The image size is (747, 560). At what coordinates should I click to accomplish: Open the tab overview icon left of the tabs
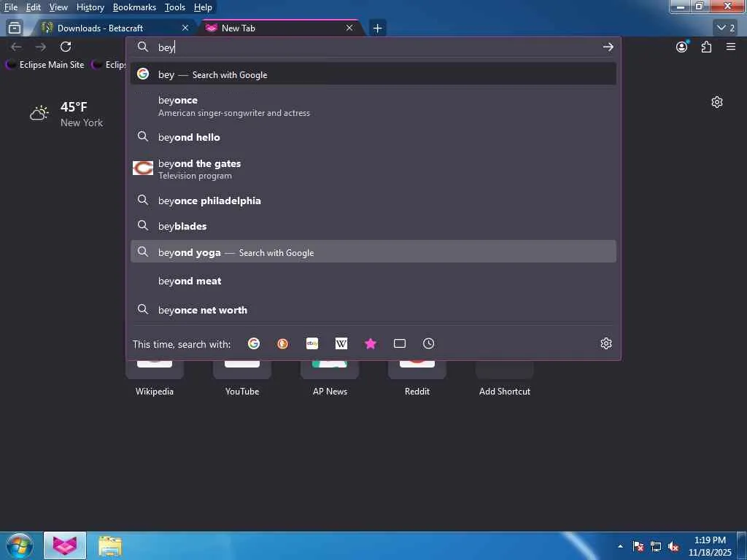tap(15, 28)
